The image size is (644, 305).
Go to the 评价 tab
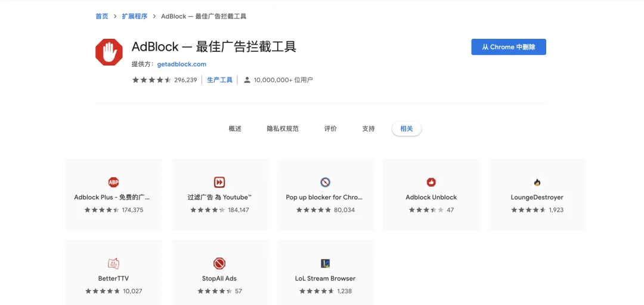click(x=330, y=129)
